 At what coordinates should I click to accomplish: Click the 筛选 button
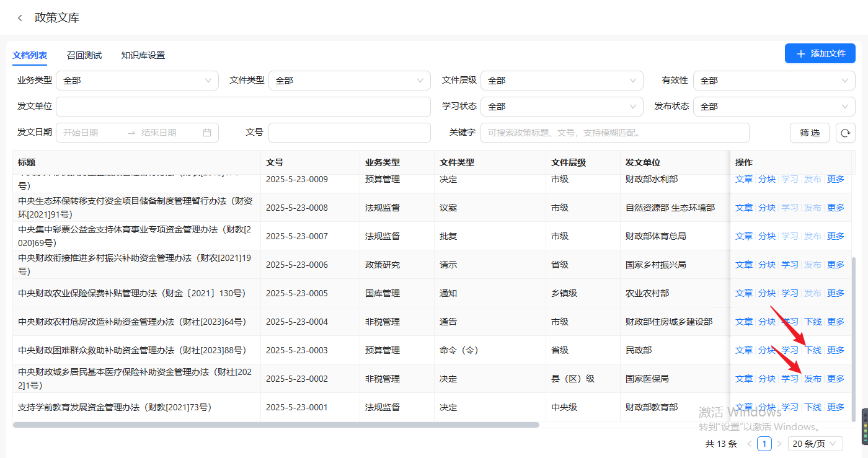coord(810,133)
